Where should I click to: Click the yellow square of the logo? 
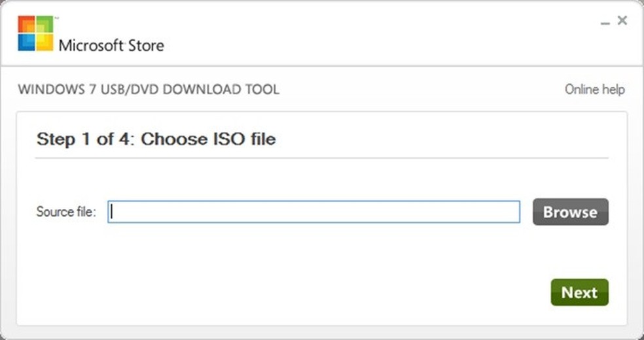point(45,42)
